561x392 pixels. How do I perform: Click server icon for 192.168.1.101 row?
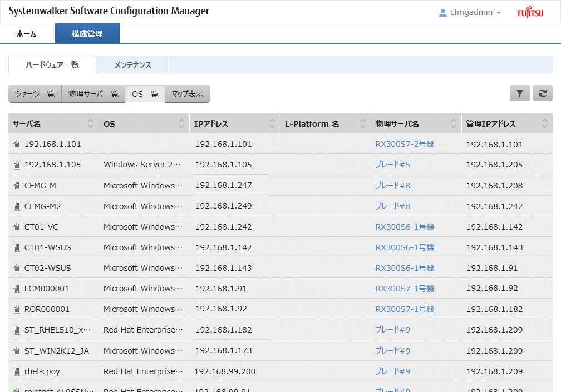[17, 144]
